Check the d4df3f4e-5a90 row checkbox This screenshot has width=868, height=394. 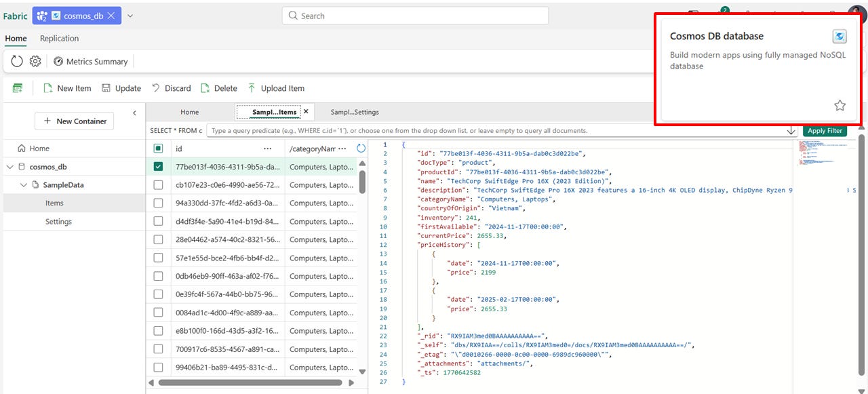158,221
